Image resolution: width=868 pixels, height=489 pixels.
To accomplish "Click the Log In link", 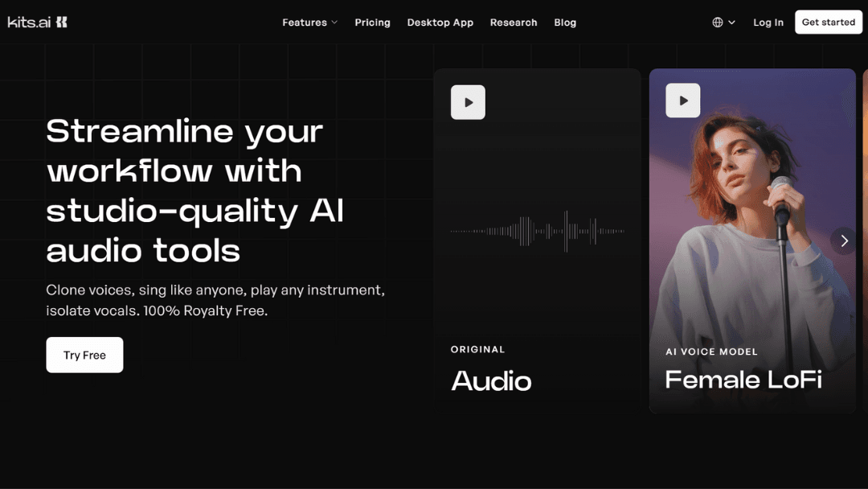I will pyautogui.click(x=768, y=23).
